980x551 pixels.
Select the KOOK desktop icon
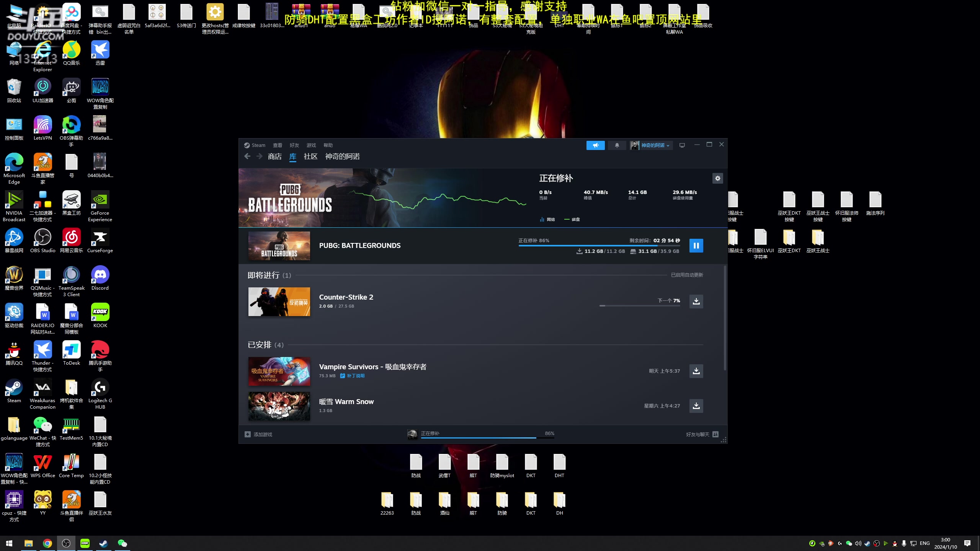100,316
